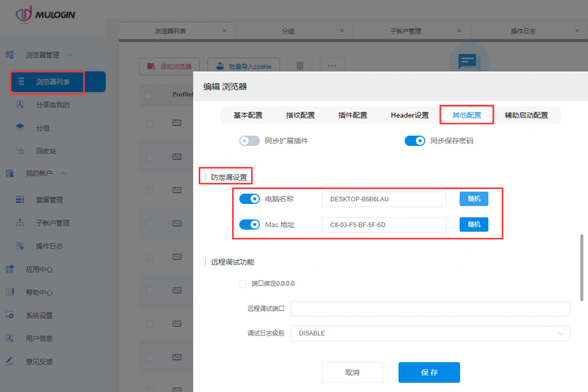Click the 取消 cancel button
Screen dimensions: 588x392
[x=352, y=372]
